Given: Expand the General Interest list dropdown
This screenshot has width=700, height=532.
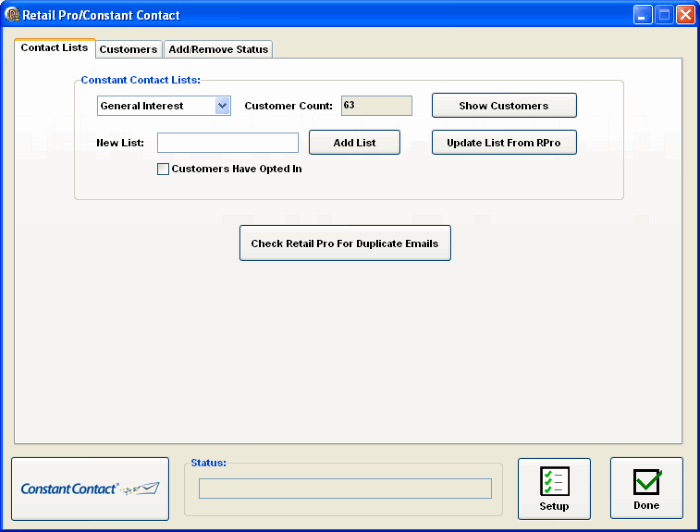Looking at the screenshot, I should click(x=222, y=106).
